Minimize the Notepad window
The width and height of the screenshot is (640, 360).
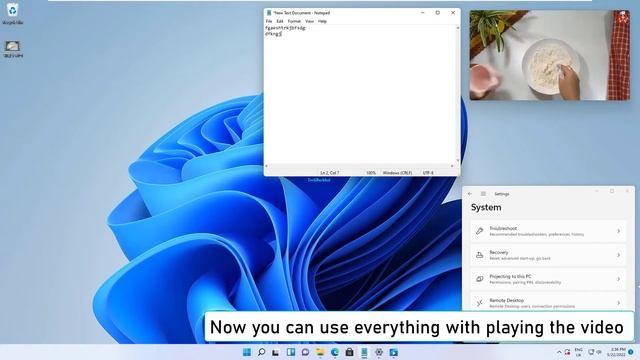422,13
